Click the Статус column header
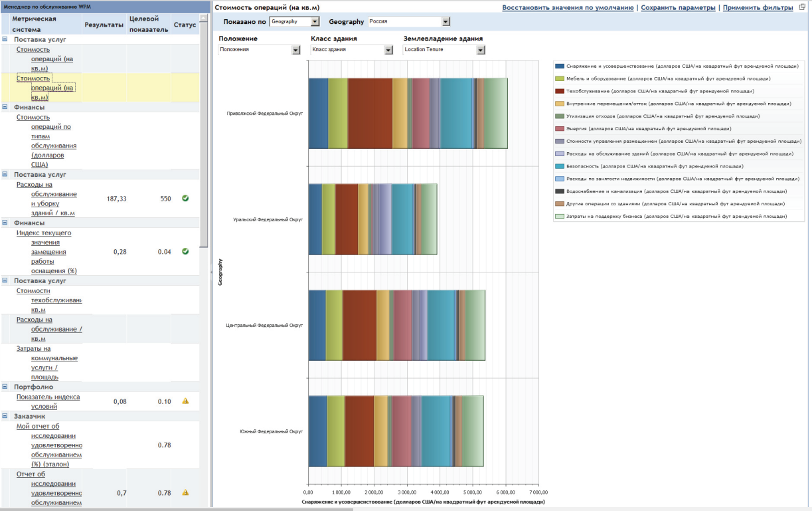 (185, 25)
